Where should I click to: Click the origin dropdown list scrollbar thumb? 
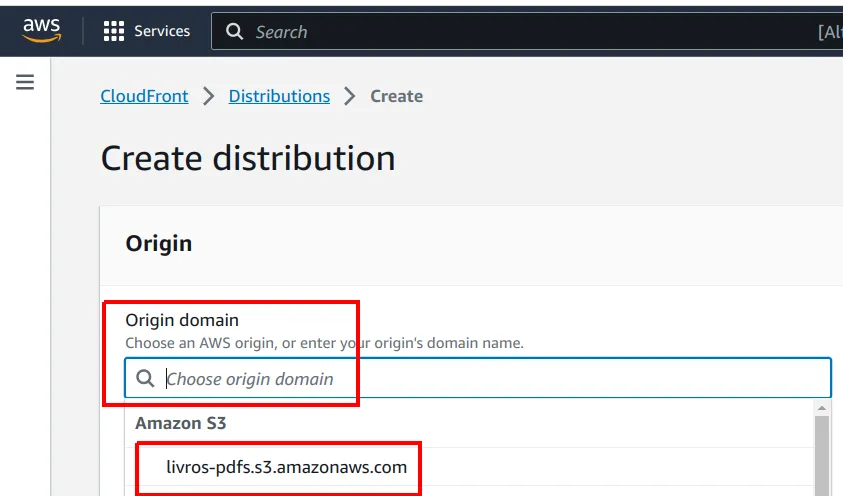click(x=821, y=456)
